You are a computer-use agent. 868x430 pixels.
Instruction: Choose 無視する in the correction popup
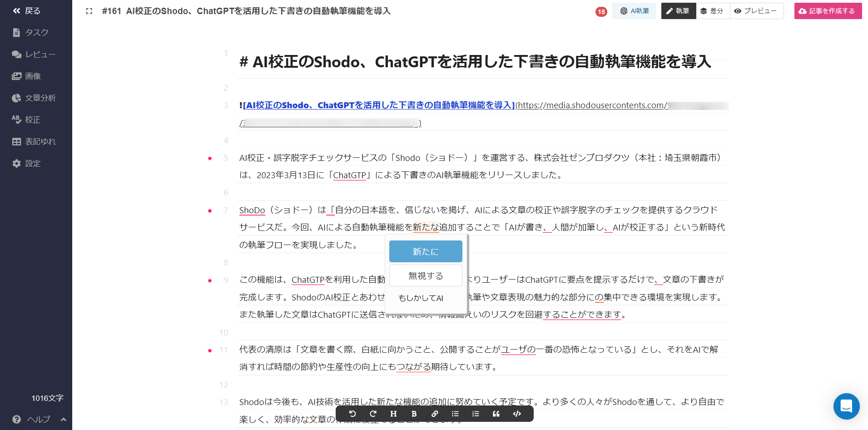pos(425,275)
